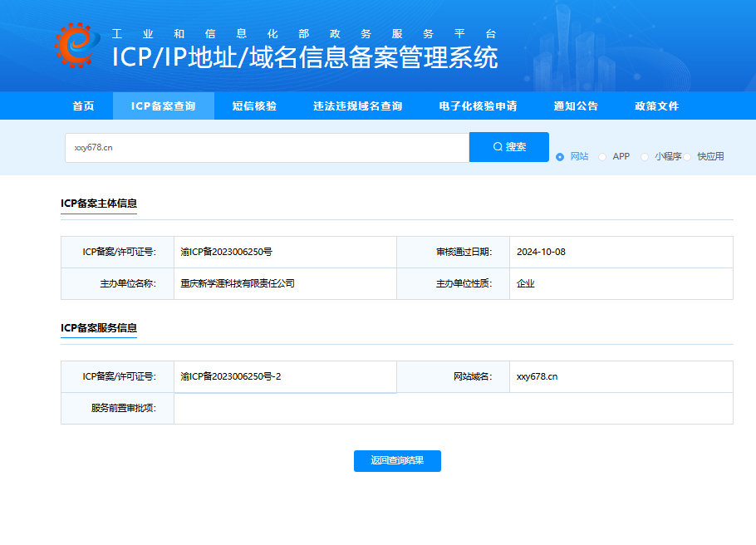Screen dimensions: 756x545
Task: Click the company name 重庆新学涯科技有限责任公司
Action: [238, 283]
